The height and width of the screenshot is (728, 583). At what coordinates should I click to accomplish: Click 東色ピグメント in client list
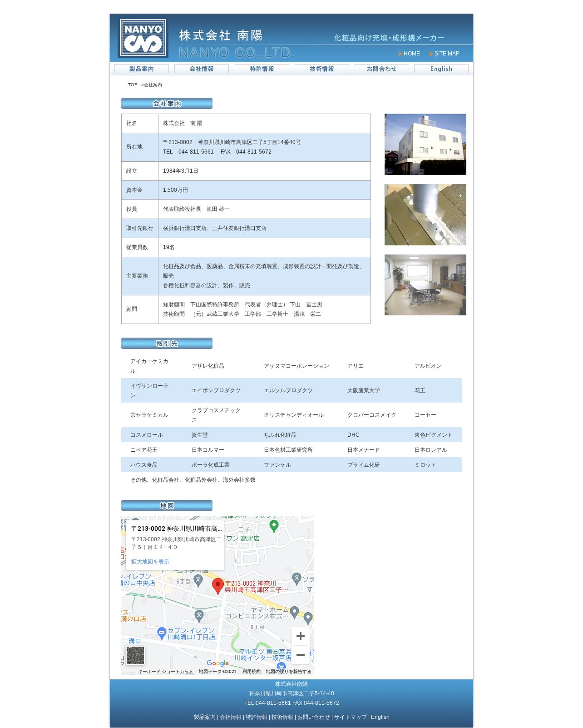pos(434,435)
